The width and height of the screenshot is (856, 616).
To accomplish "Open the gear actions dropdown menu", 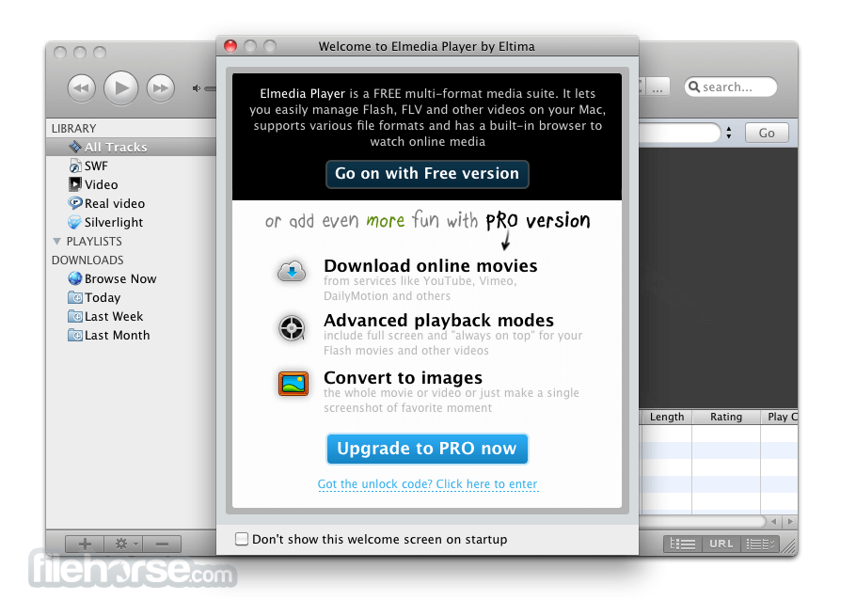I will pos(124,544).
